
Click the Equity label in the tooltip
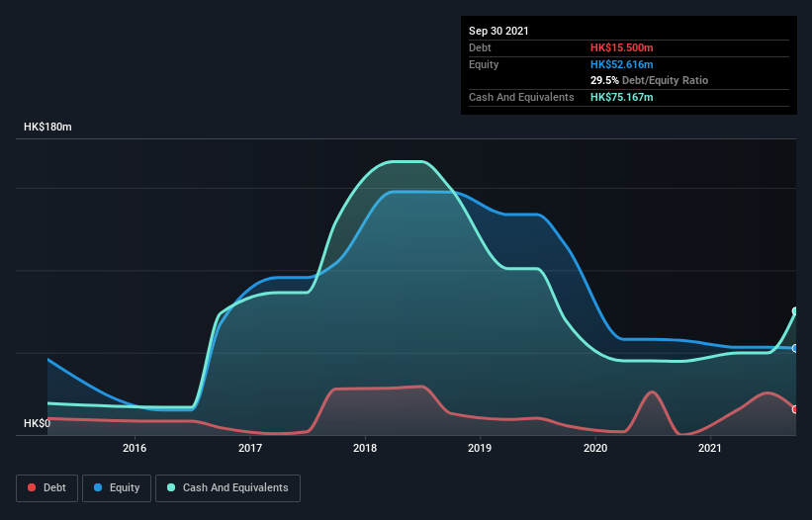484,64
